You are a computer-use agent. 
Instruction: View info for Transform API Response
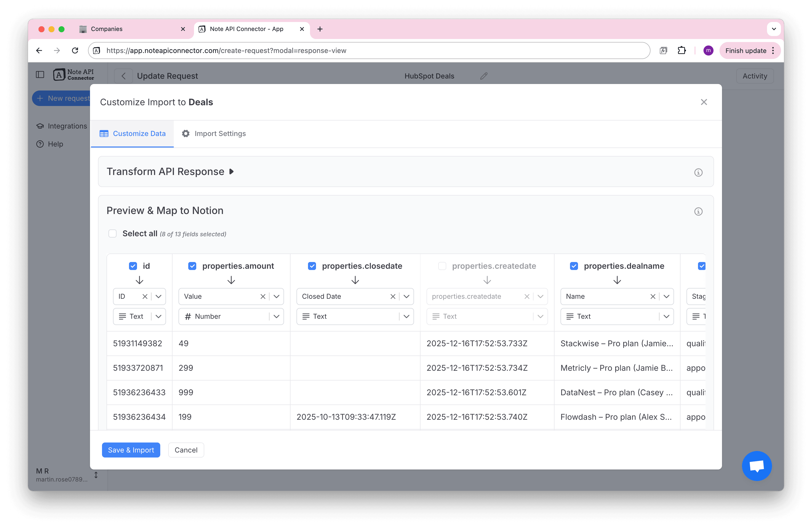pyautogui.click(x=698, y=172)
